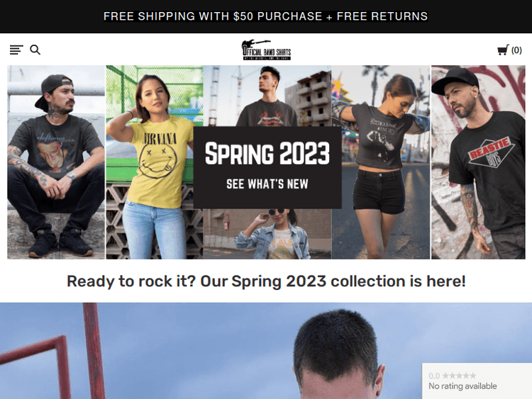
Task: Click the Ready to rock it heading
Action: [266, 281]
